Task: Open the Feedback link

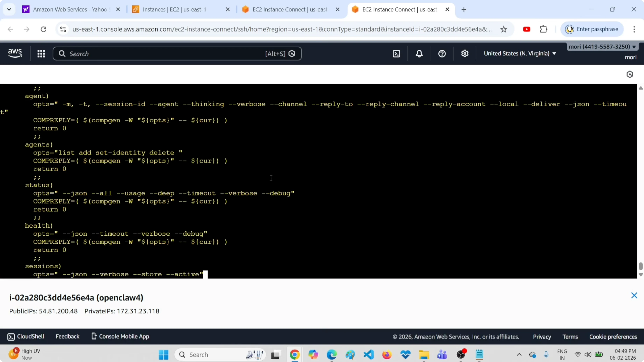Action: click(x=68, y=336)
